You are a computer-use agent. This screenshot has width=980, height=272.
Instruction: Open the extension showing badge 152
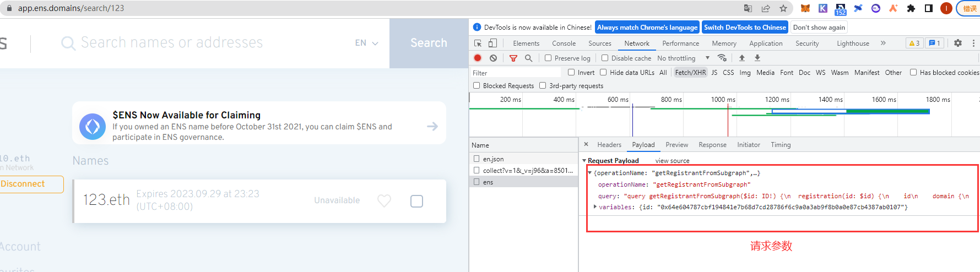tap(840, 9)
